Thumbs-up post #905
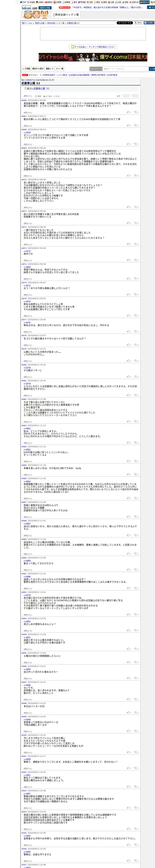Image resolution: width=155 pixels, height=868 pixels. tap(129, 845)
